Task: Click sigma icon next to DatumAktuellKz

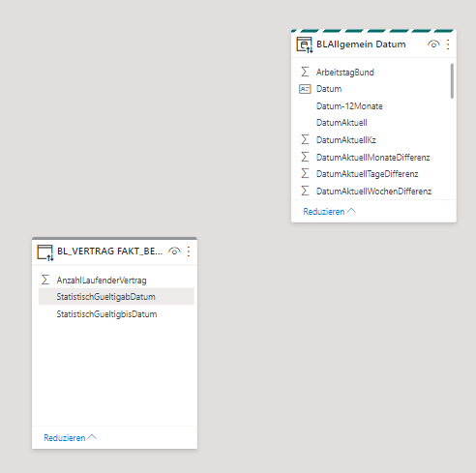Action: (x=305, y=139)
